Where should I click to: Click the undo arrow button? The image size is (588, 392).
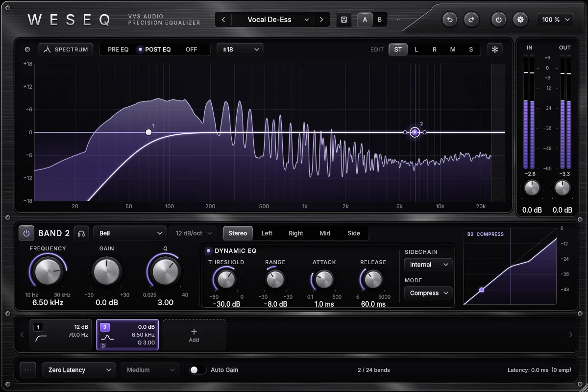[x=450, y=20]
